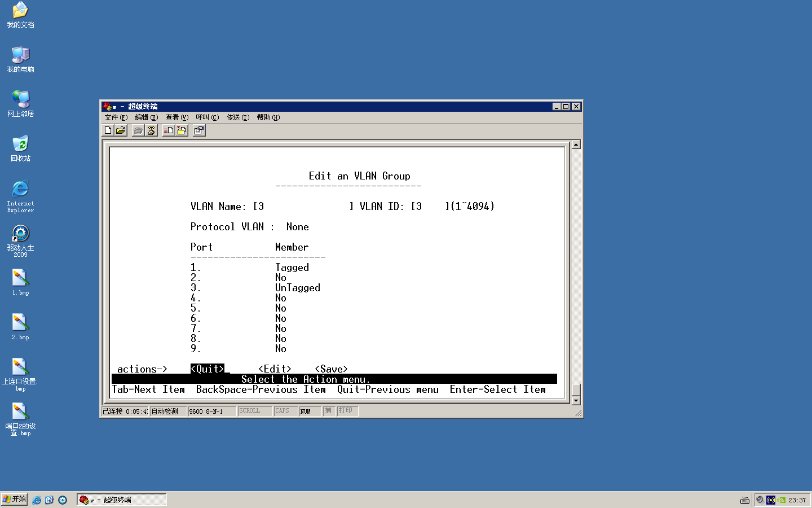This screenshot has height=508, width=812.
Task: Open the 呼叫(C) menu
Action: 207,117
